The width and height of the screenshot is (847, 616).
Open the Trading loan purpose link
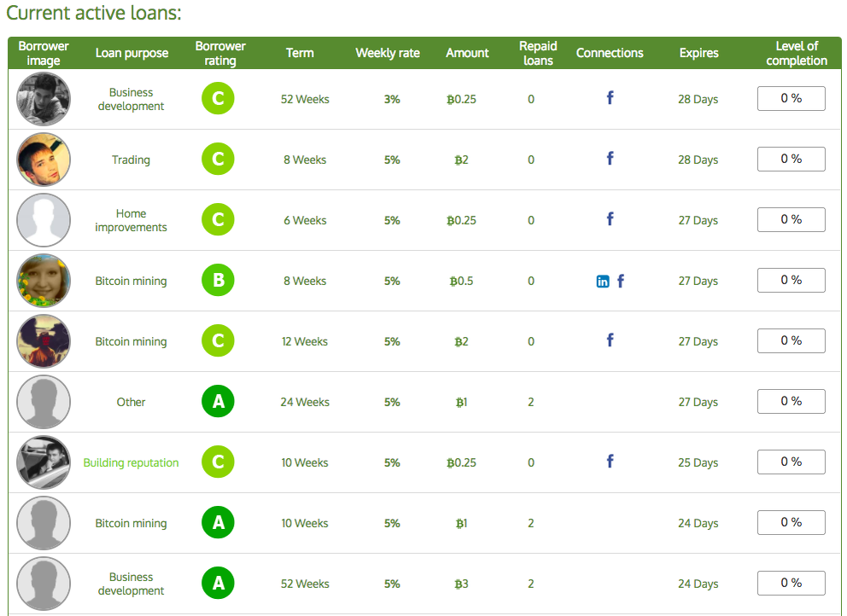[x=131, y=160]
